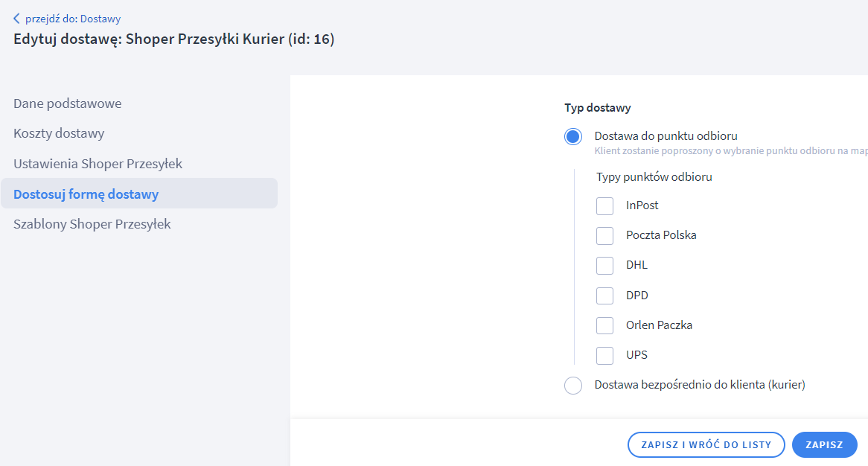Screen dimensions: 868x466
Task: Click the back chevron icon beside przejdź do
Action: pos(17,19)
